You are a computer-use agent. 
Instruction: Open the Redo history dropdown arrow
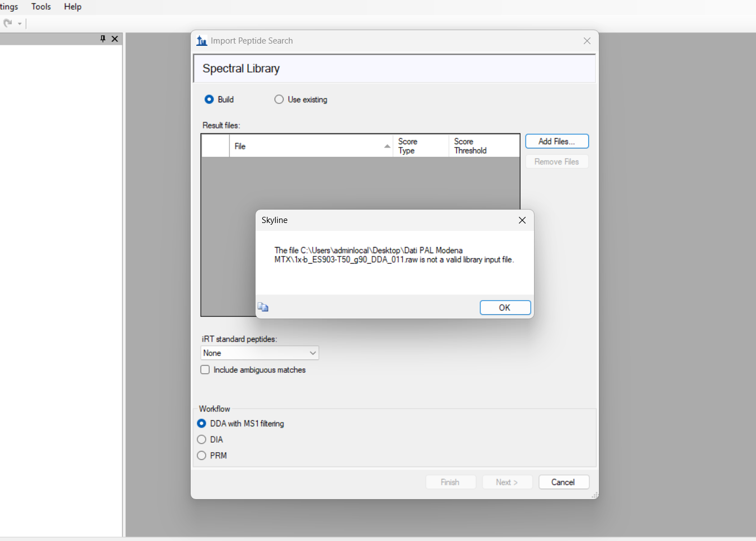tap(20, 24)
